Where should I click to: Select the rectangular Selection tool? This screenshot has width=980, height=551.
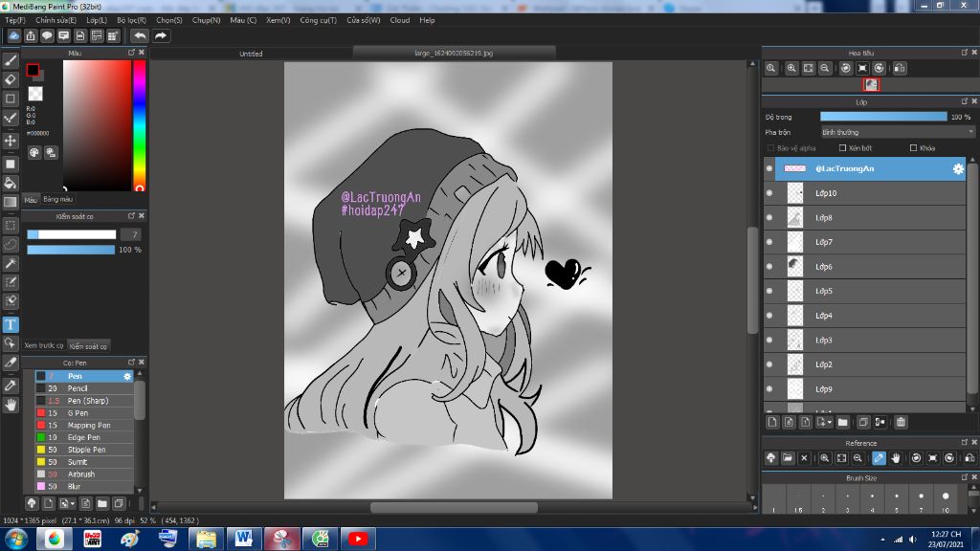11,225
